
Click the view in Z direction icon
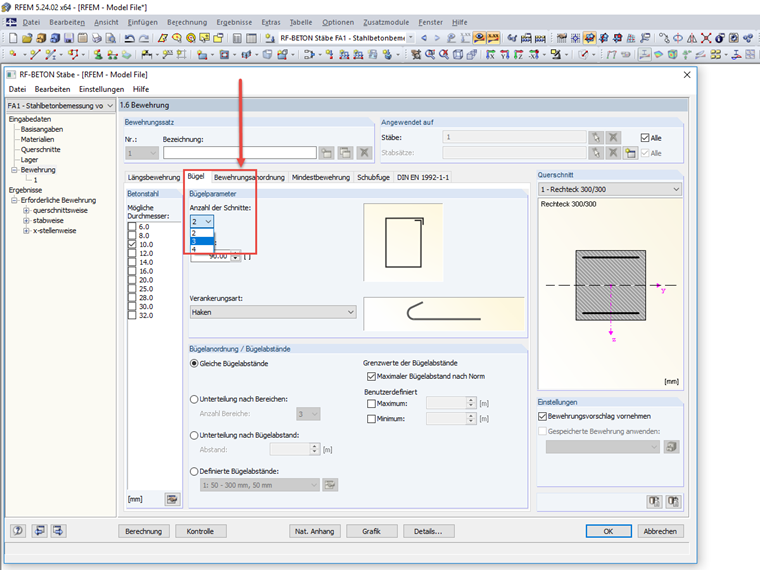[x=519, y=55]
